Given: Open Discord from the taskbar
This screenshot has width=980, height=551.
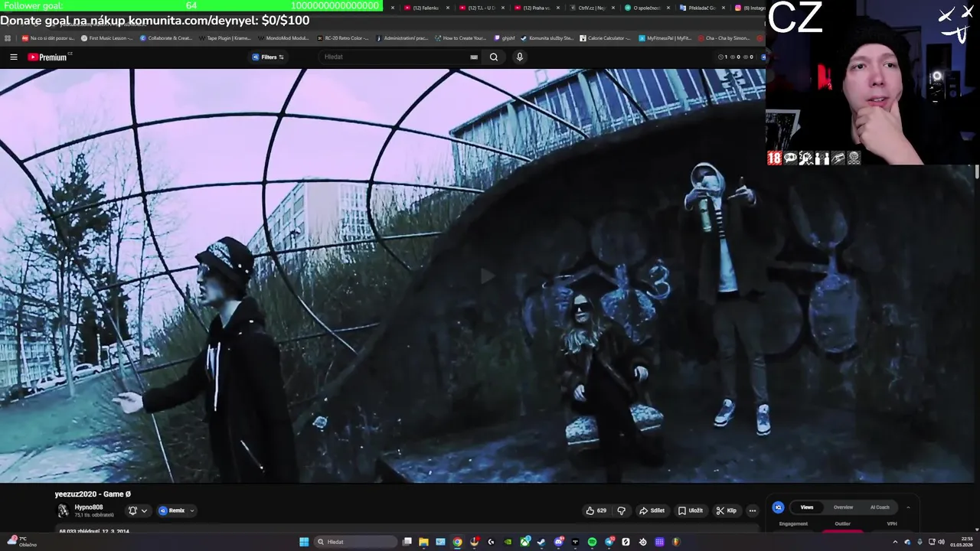Looking at the screenshot, I should pyautogui.click(x=559, y=542).
